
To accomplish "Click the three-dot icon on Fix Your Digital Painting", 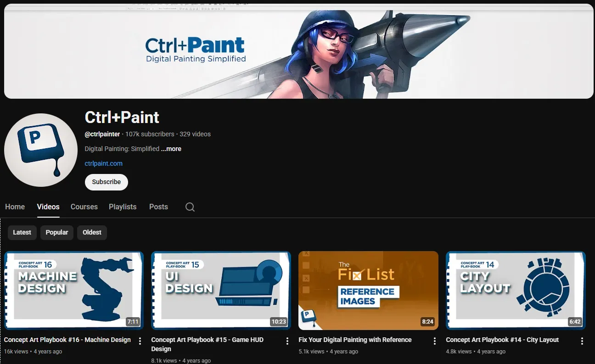I will tap(434, 341).
